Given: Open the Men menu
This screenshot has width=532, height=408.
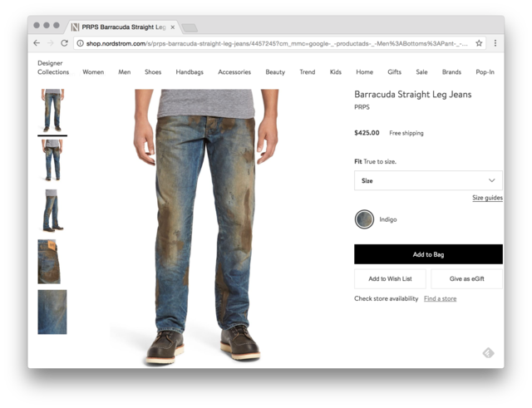Looking at the screenshot, I should [124, 72].
